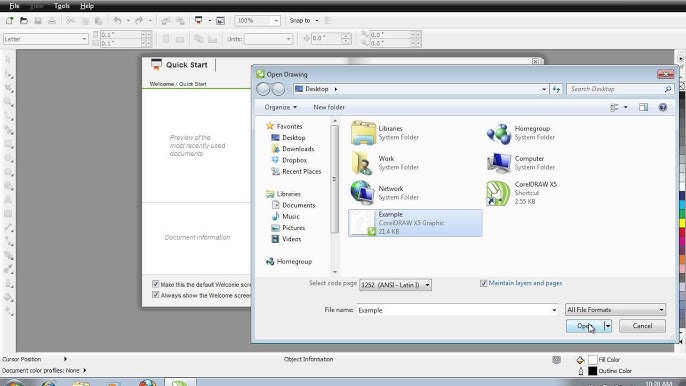Click the search magnifier icon
686x386 pixels.
[x=668, y=89]
